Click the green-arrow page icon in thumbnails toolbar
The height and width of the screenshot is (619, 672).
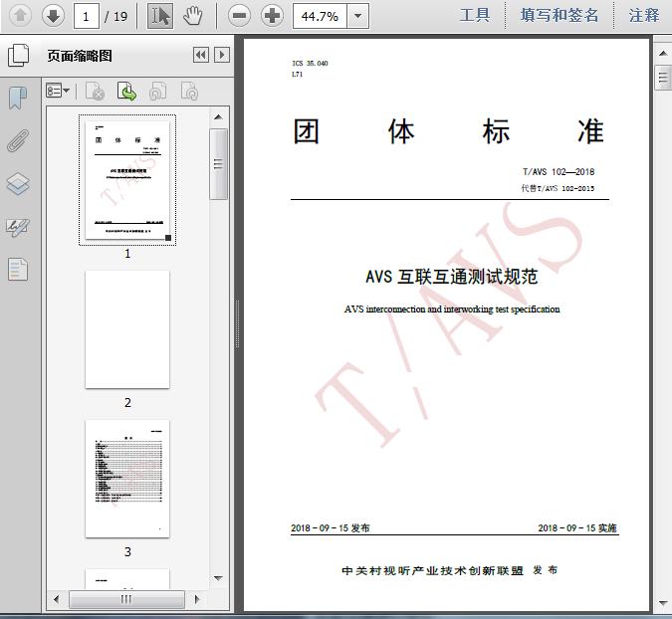pyautogui.click(x=127, y=92)
